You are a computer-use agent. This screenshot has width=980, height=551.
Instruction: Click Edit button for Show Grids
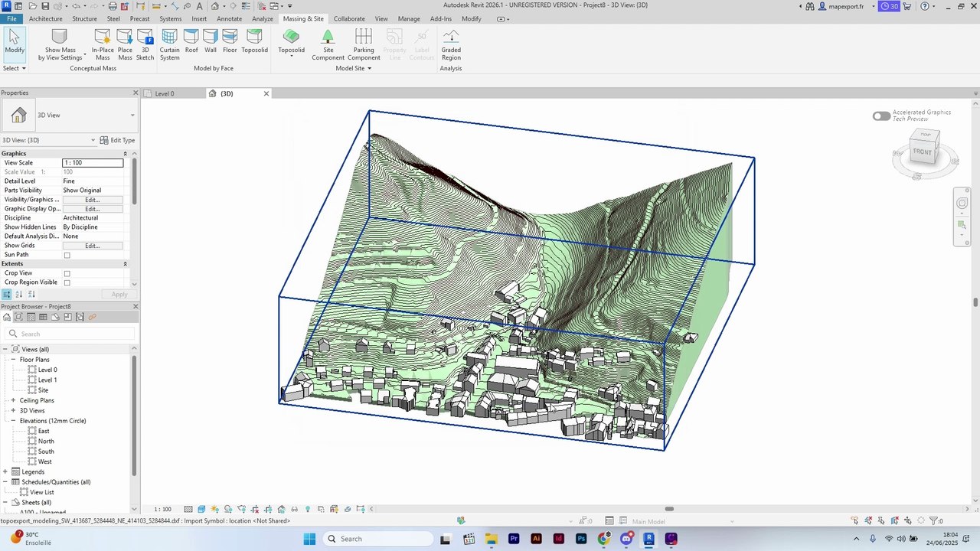point(93,246)
